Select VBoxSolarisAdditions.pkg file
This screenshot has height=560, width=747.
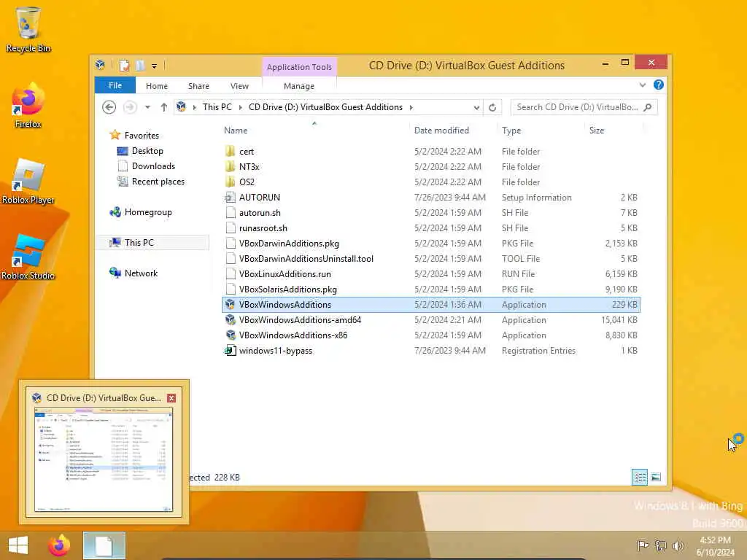click(430, 289)
